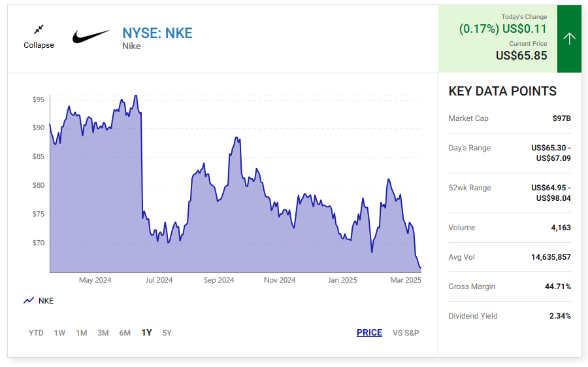
Task: Click the Nike swoosh logo
Action: coord(91,37)
